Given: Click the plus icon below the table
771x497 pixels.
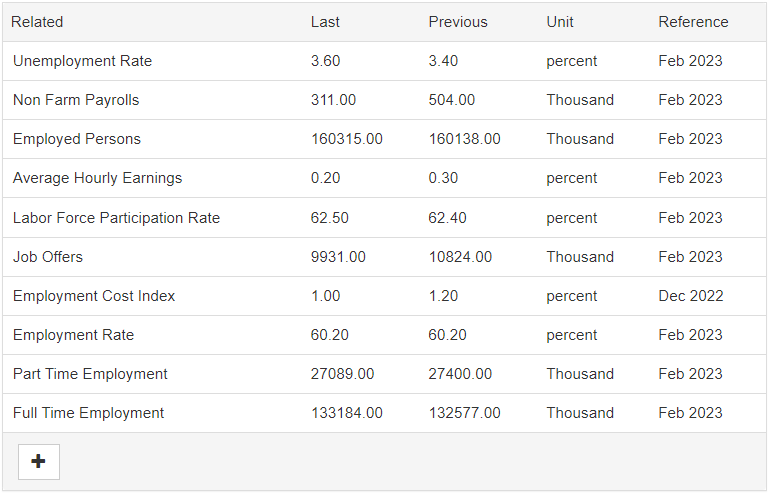Looking at the screenshot, I should point(39,462).
